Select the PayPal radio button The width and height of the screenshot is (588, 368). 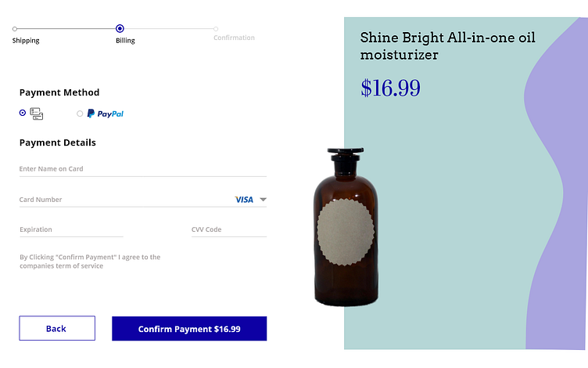click(80, 114)
